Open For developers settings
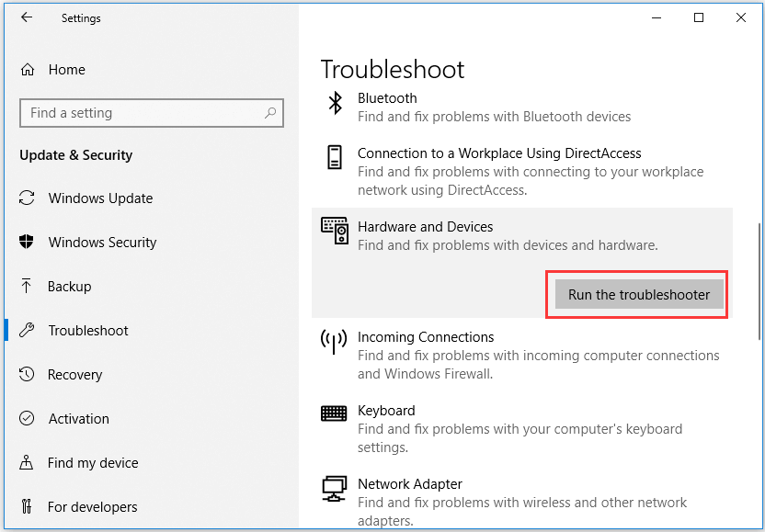Screen dimensions: 765x532 tap(92, 507)
